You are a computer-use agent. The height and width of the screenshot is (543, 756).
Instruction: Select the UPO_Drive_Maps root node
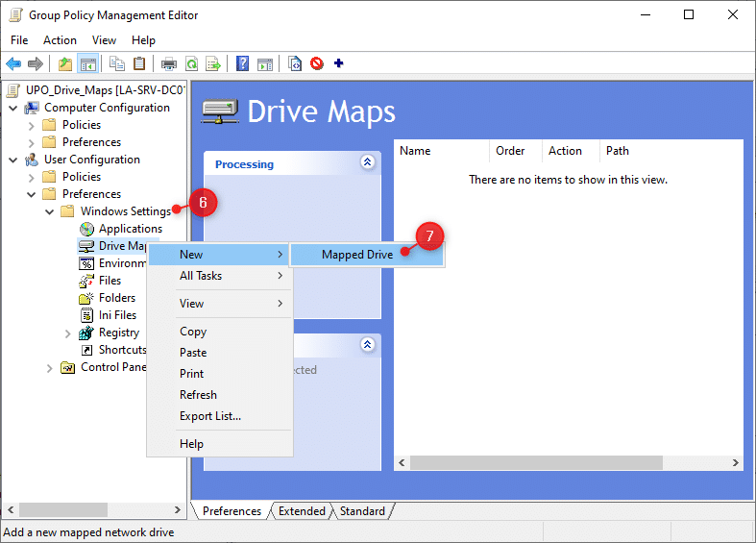[106, 90]
